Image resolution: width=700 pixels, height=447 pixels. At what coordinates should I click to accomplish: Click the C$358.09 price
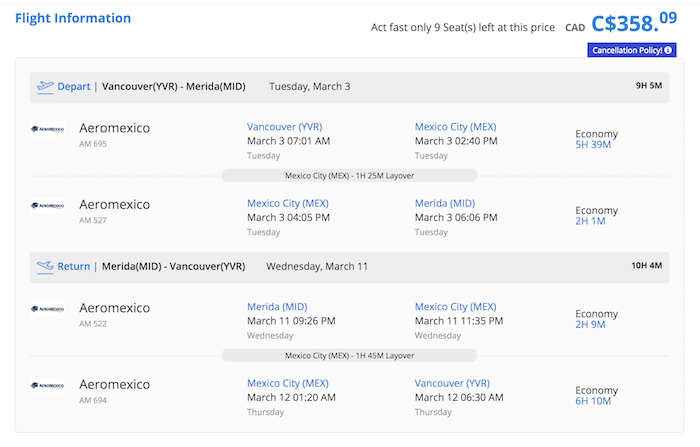pos(636,22)
